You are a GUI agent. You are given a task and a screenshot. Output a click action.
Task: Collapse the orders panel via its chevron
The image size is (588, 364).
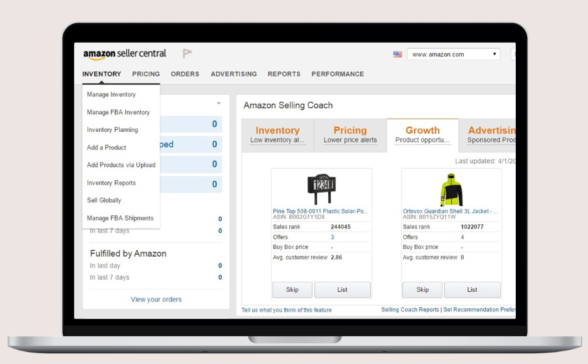(x=219, y=102)
